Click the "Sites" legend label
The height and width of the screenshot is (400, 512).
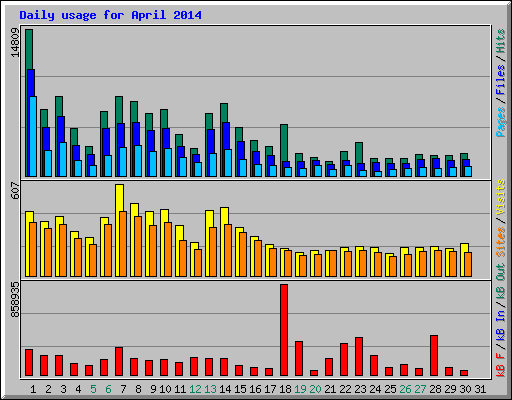click(501, 242)
